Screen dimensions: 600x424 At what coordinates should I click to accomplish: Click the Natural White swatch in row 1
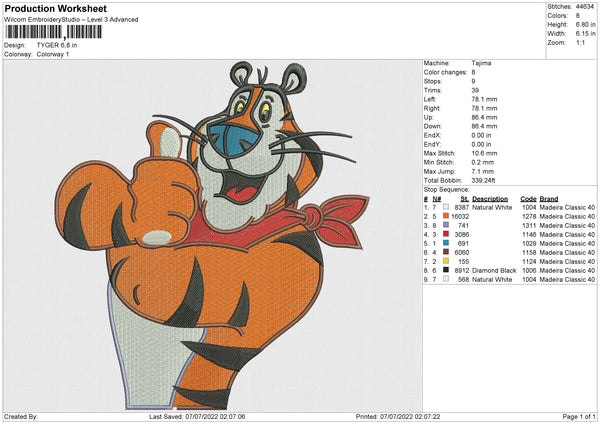click(446, 207)
